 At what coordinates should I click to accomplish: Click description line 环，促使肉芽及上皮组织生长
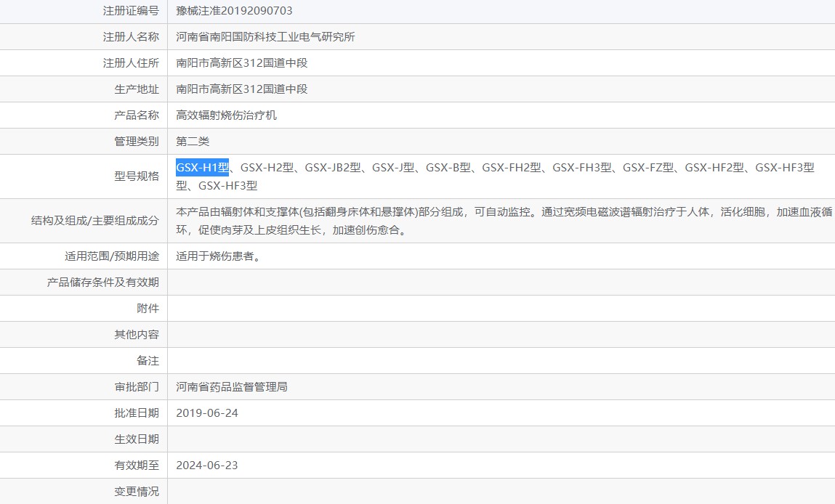pos(291,230)
